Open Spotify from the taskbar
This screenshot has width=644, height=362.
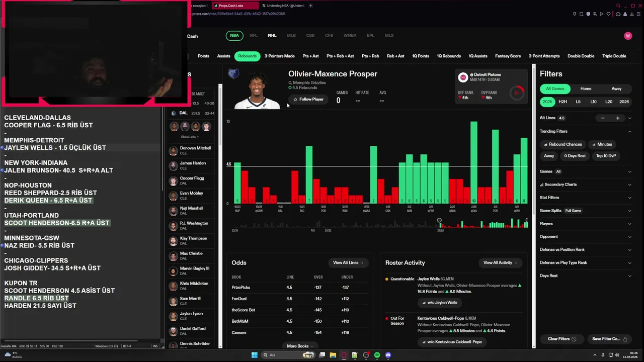point(377,355)
